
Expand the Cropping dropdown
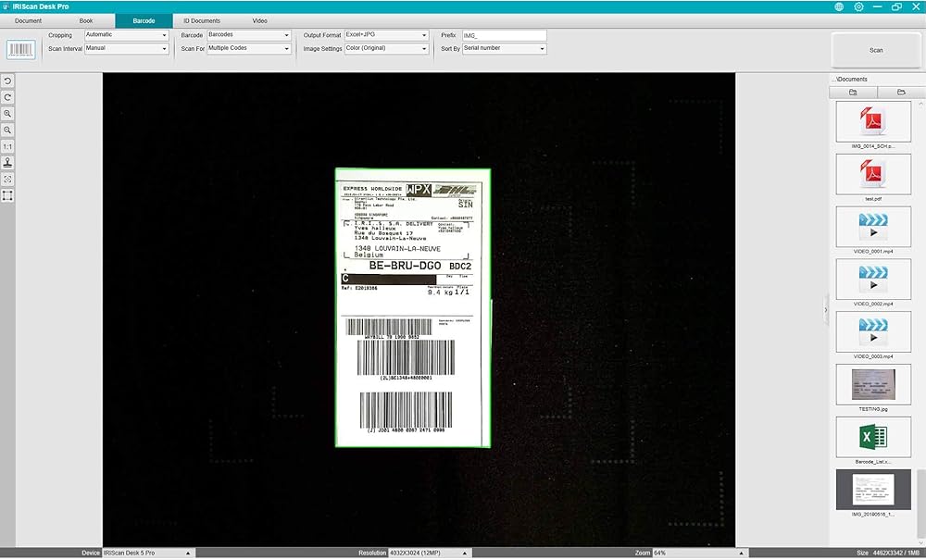(x=126, y=35)
